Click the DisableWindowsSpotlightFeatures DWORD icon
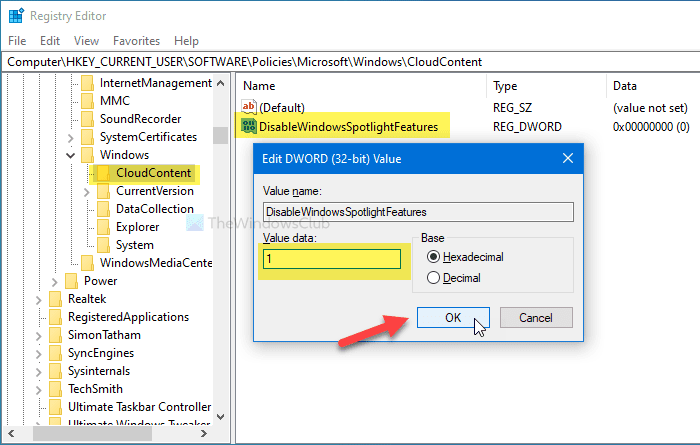 tap(249, 126)
